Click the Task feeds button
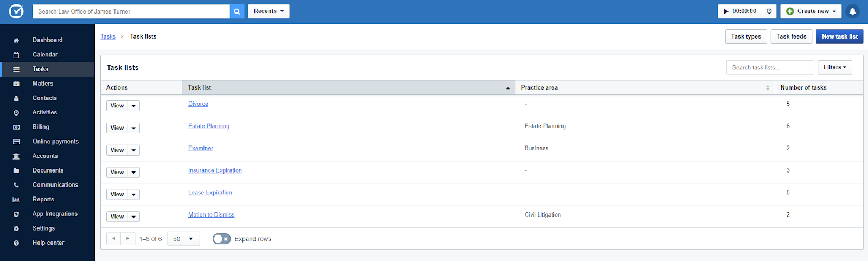The width and height of the screenshot is (868, 261). click(792, 36)
